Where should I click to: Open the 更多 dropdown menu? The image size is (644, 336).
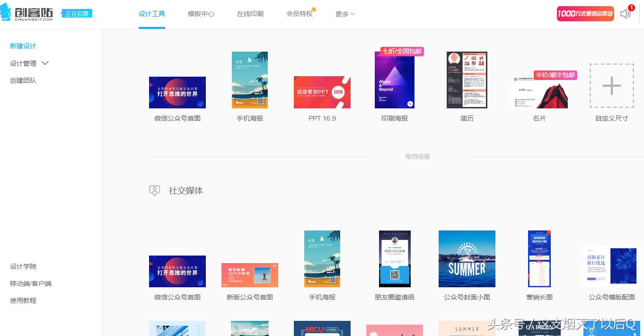coord(344,14)
